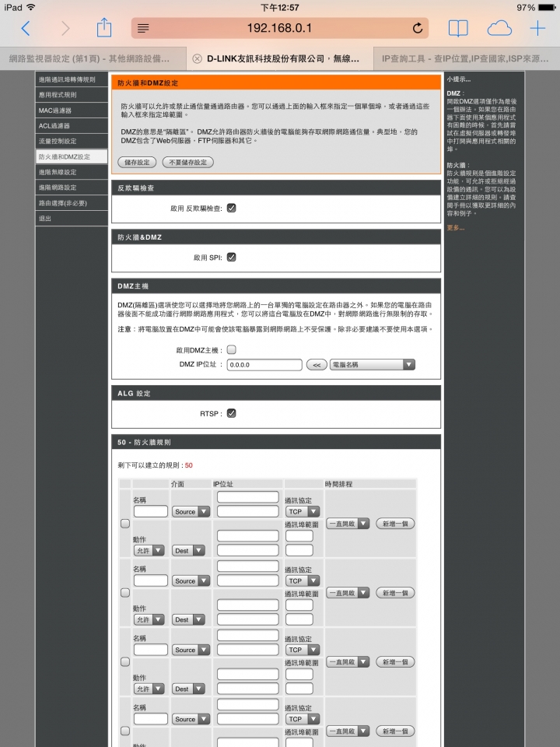
Task: Open 進階網路設定 in the sidebar
Action: click(x=72, y=188)
